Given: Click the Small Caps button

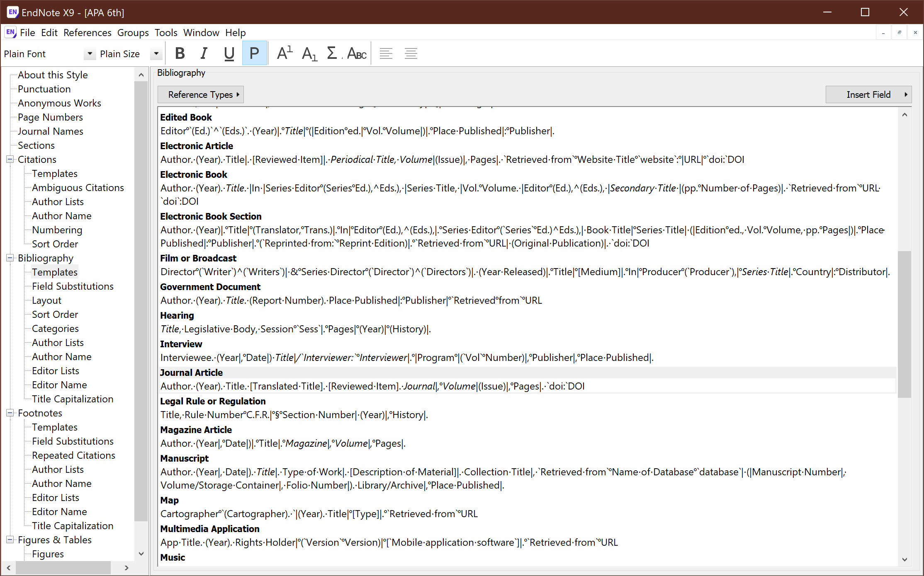Looking at the screenshot, I should (357, 53).
